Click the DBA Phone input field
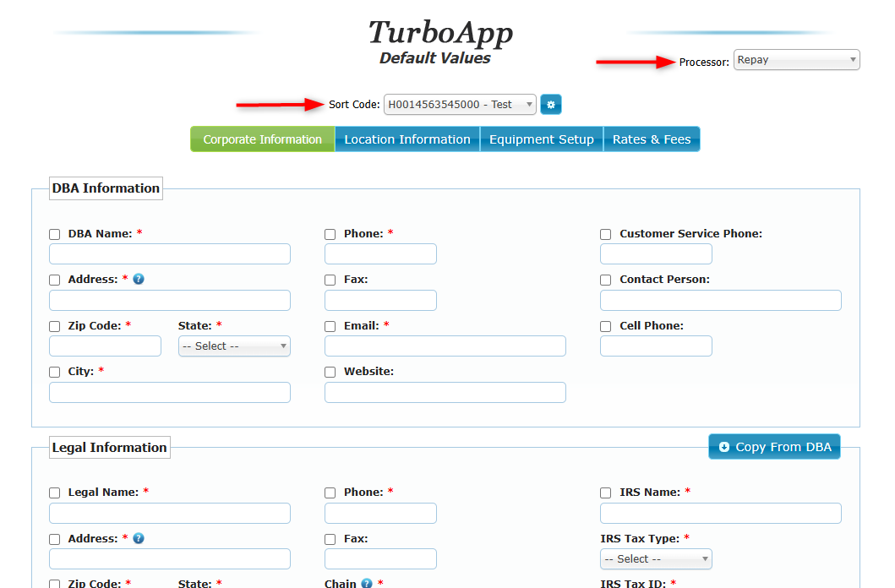 (380, 253)
